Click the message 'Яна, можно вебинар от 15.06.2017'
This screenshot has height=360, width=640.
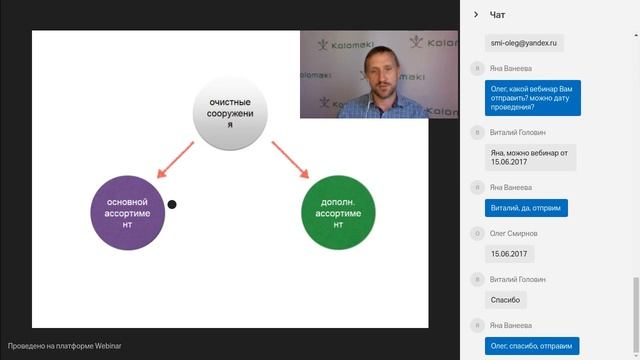530,158
